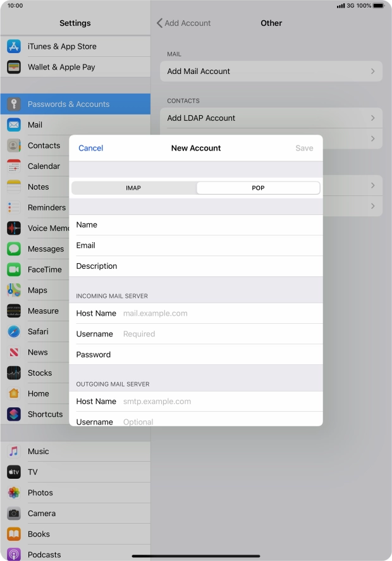Viewport: 392px width, 561px height.
Task: Tap the Wallet & Apple Pay icon
Action: click(x=14, y=67)
